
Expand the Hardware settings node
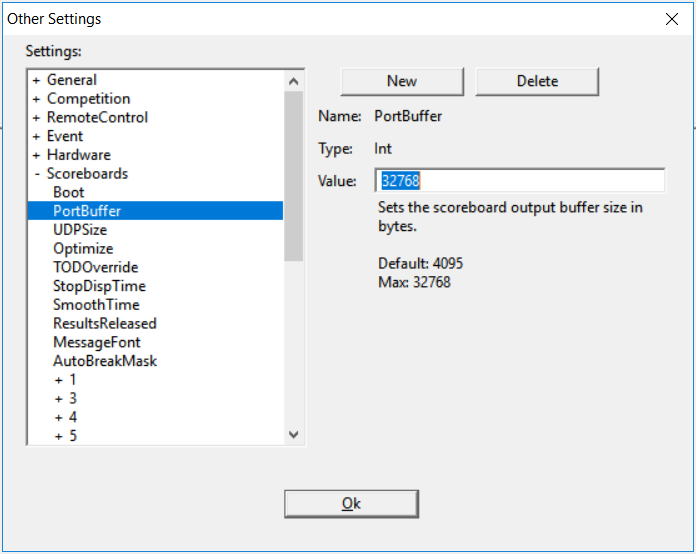point(36,155)
